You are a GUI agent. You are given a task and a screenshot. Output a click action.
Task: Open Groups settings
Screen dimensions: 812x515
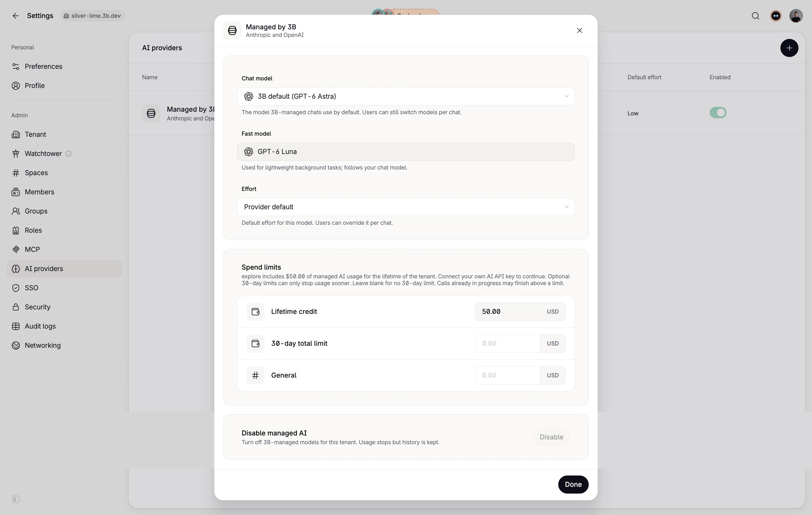(64, 212)
